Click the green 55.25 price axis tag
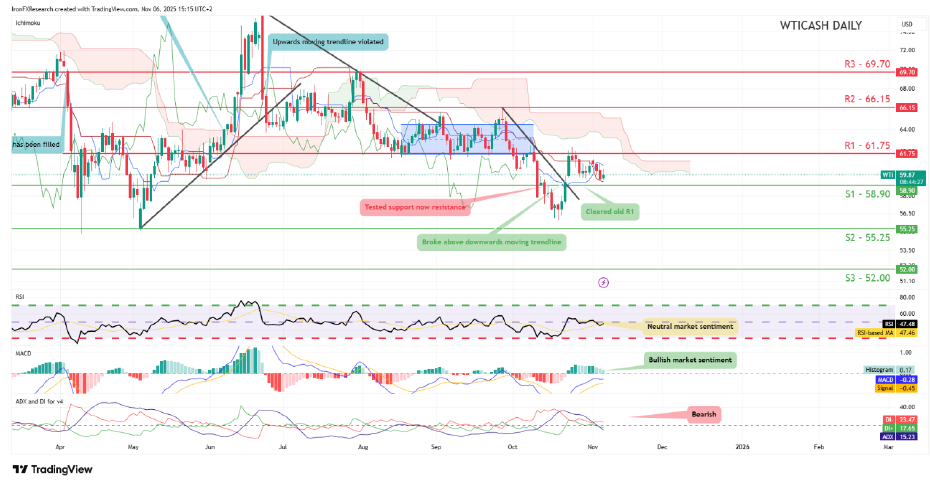Screen dimensions: 930x489 coord(907,228)
